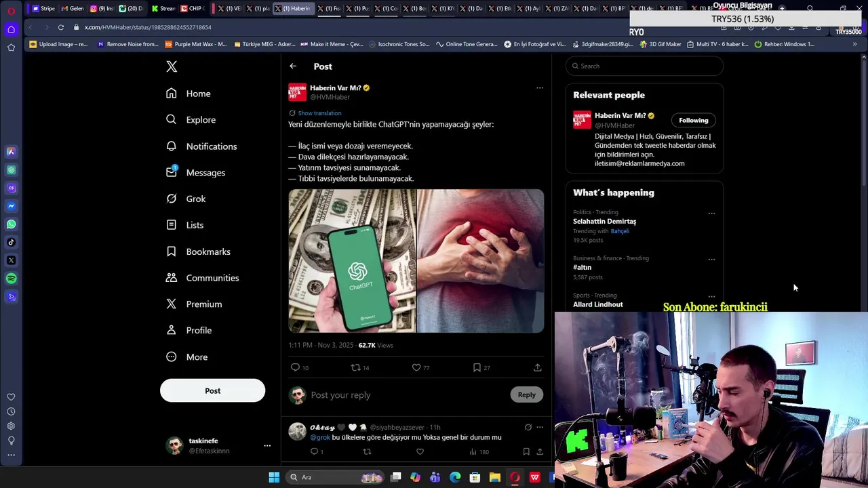Open WhatsApp in Opera sidebar
Screen dimensions: 868x488
[11, 224]
